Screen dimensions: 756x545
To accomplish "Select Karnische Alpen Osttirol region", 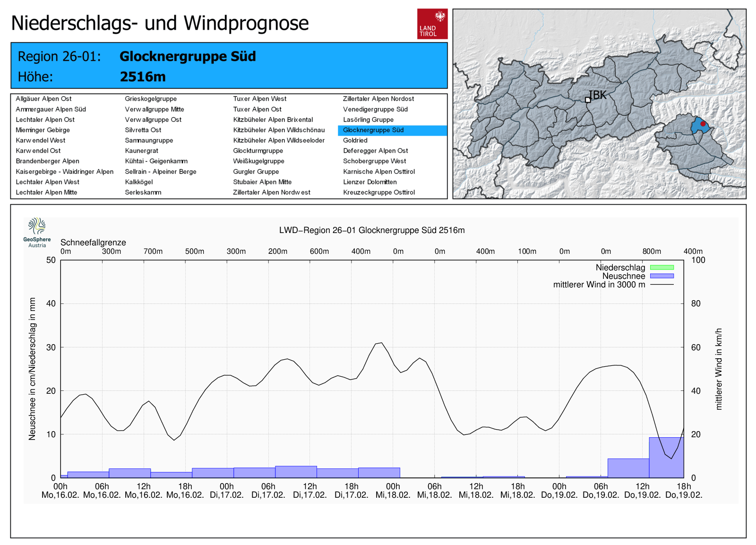I will pyautogui.click(x=379, y=172).
